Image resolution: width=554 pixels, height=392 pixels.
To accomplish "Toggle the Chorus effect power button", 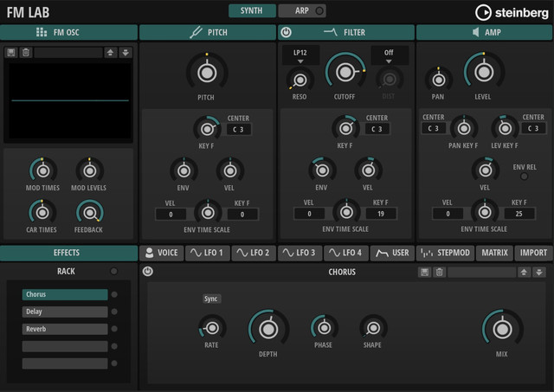I will 148,271.
